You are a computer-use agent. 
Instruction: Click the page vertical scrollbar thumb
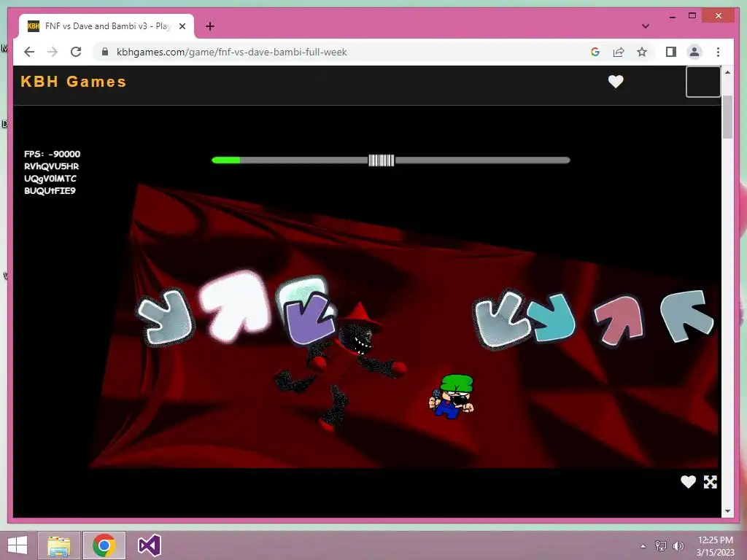(727, 117)
